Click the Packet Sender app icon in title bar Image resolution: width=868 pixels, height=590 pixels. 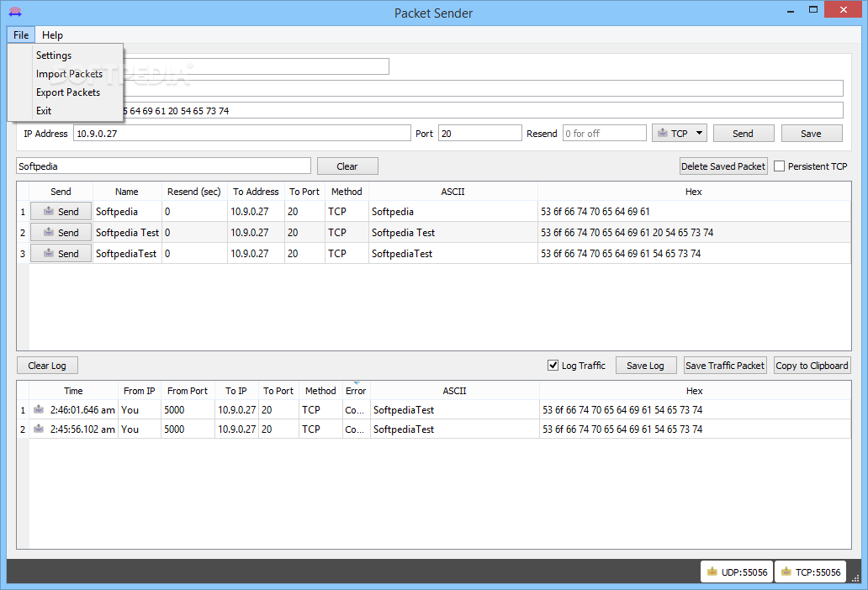coord(15,12)
